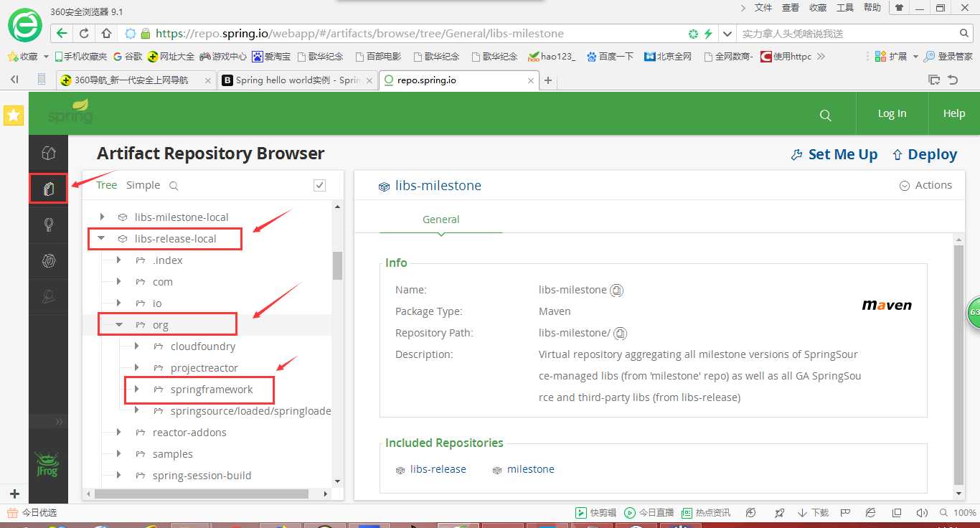
Task: Click the details panel vertical scrollbar
Action: pos(959,365)
